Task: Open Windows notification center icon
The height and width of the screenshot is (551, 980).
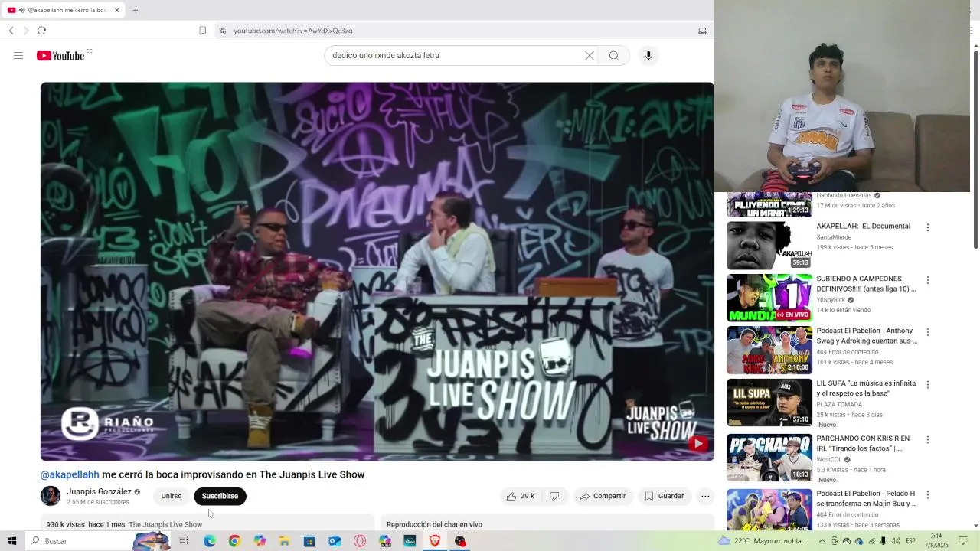Action: (964, 541)
